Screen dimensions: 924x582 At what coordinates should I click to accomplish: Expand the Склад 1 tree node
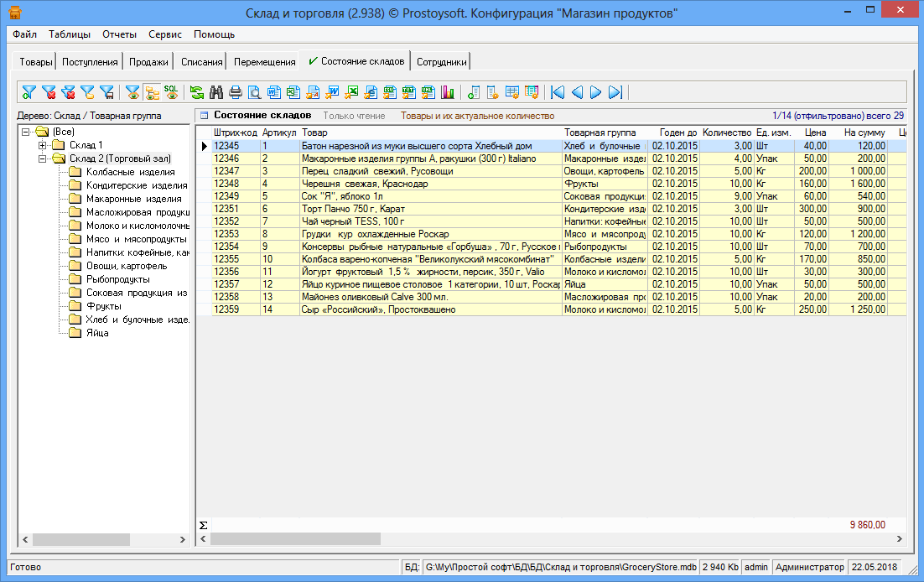42,145
